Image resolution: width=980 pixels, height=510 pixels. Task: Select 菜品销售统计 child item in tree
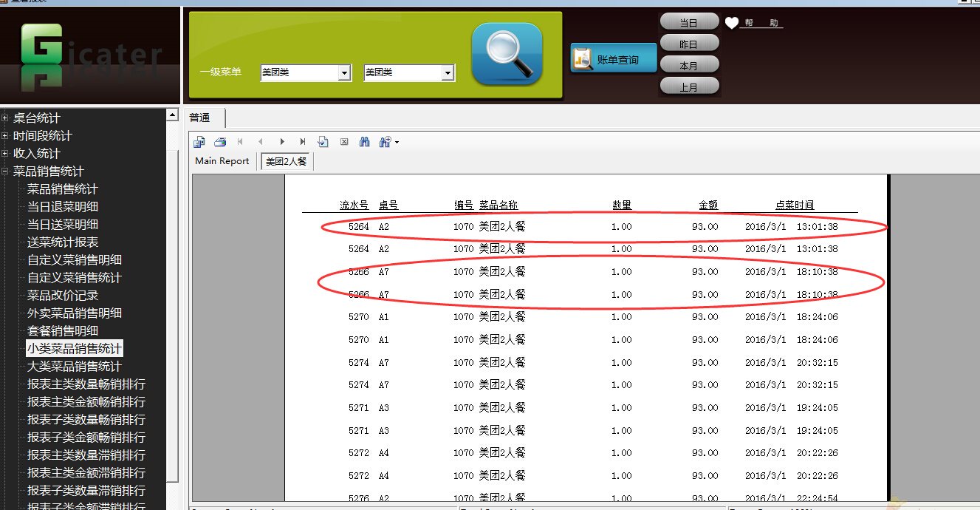(x=63, y=189)
